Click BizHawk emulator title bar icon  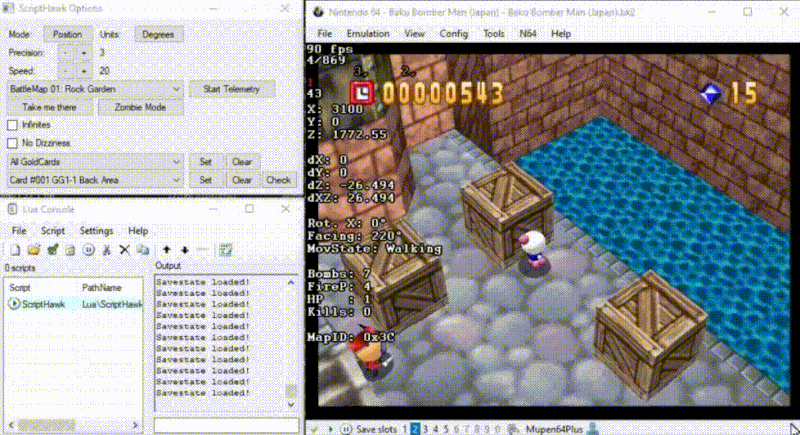coord(317,12)
